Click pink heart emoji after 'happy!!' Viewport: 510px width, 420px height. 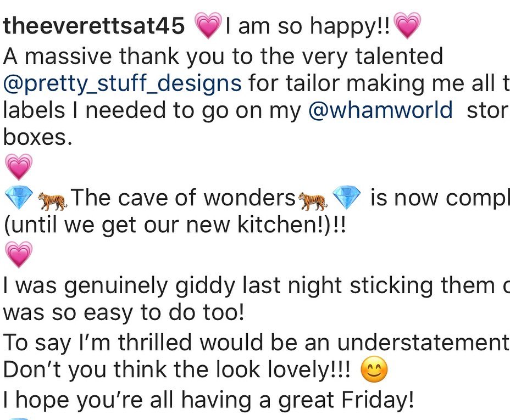(x=407, y=25)
